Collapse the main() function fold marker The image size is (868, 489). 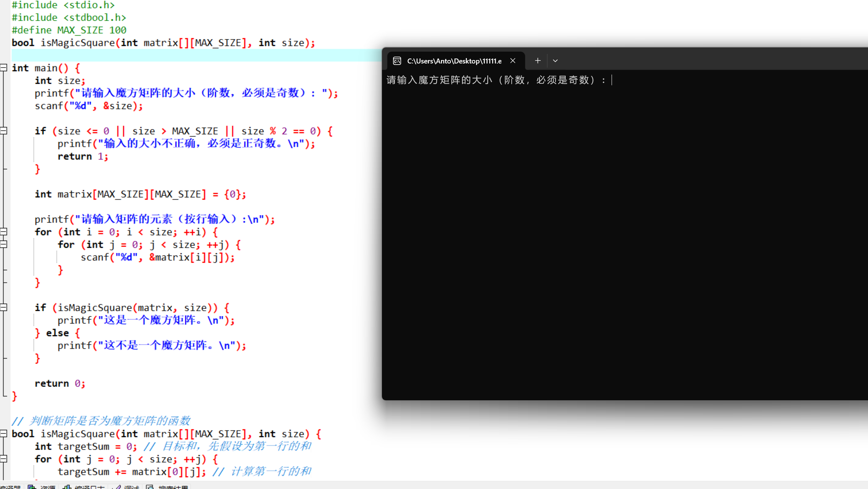[x=4, y=68]
